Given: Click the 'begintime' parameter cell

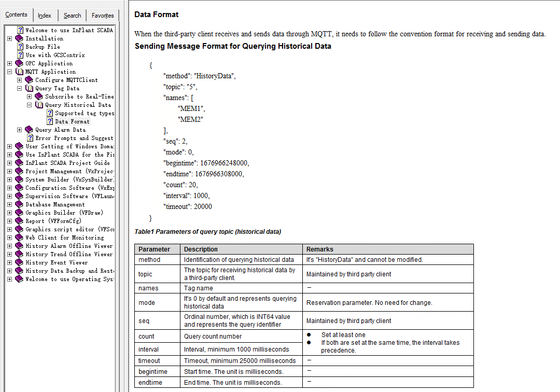Looking at the screenshot, I should tap(158, 371).
